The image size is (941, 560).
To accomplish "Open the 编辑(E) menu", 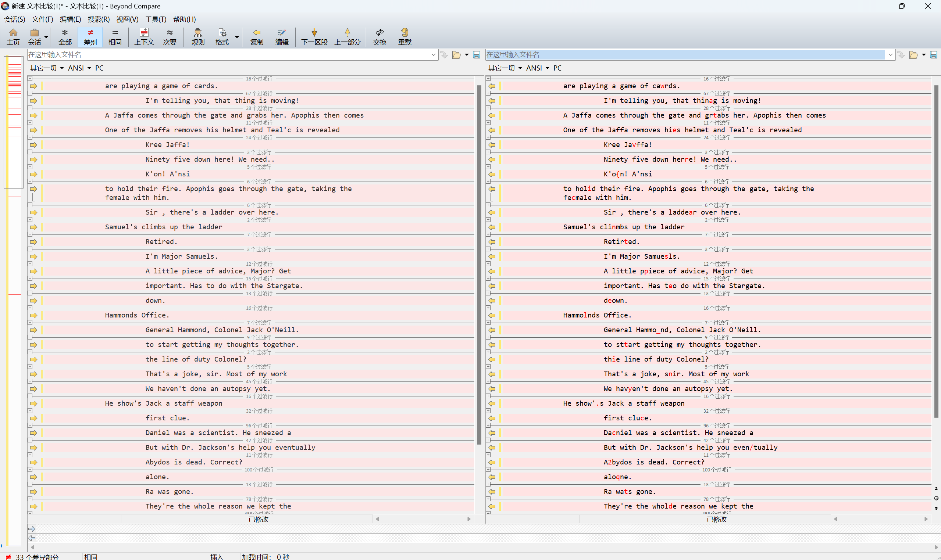I will coord(70,19).
